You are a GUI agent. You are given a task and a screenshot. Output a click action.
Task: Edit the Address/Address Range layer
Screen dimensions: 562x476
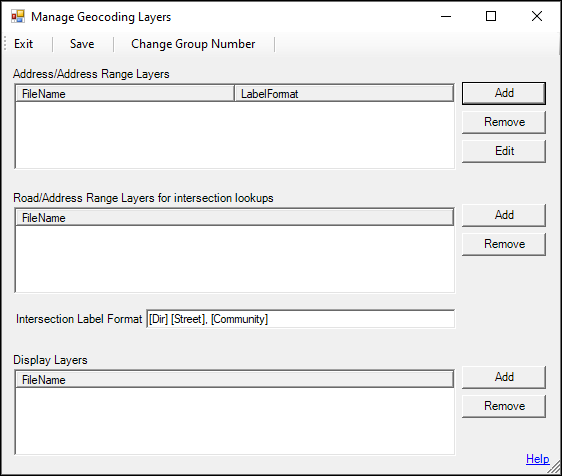[504, 151]
